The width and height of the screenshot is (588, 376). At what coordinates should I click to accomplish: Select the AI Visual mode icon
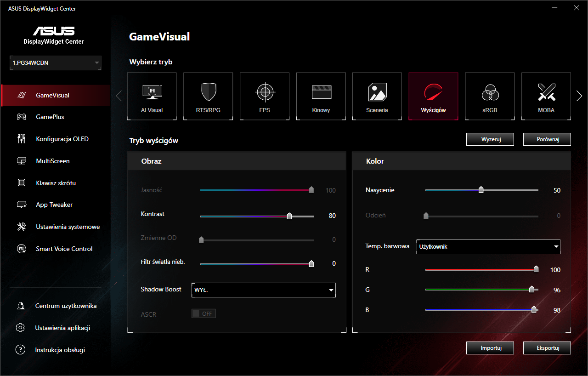coord(152,96)
